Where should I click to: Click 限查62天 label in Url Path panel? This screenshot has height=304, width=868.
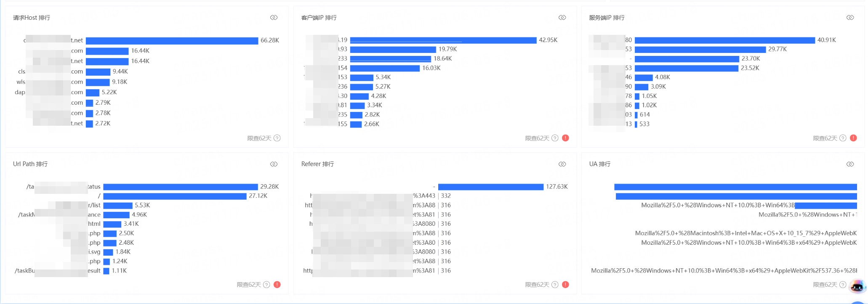click(x=249, y=285)
